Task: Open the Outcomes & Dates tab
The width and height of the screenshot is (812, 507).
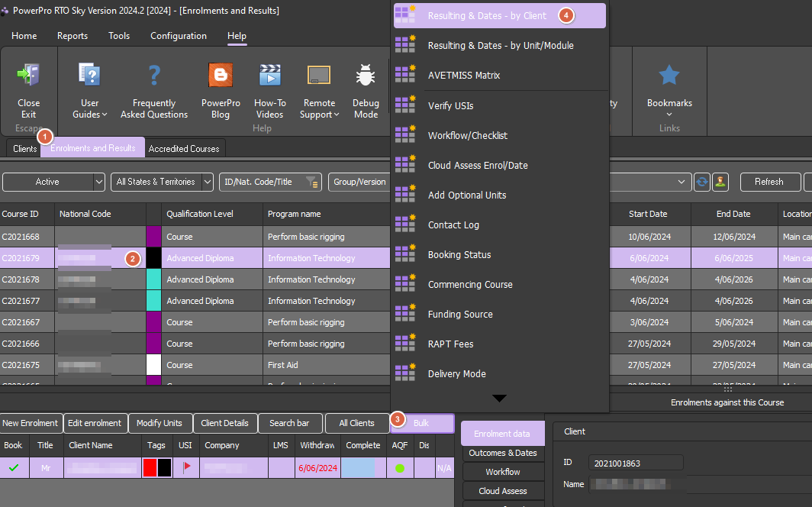Action: pos(503,453)
